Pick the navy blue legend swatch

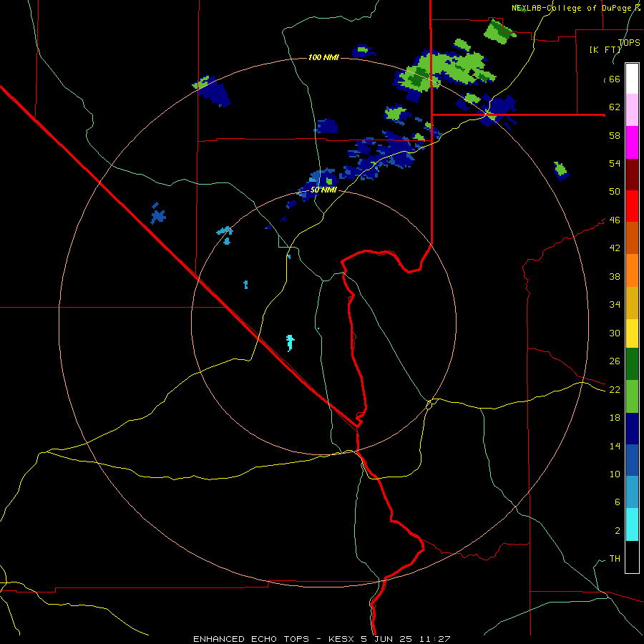632,429
